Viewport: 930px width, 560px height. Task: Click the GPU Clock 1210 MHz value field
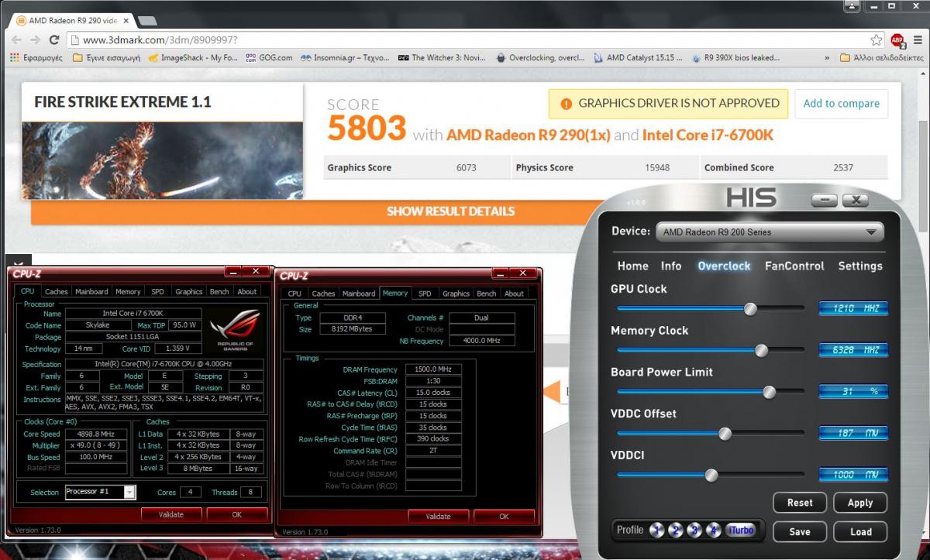point(853,308)
